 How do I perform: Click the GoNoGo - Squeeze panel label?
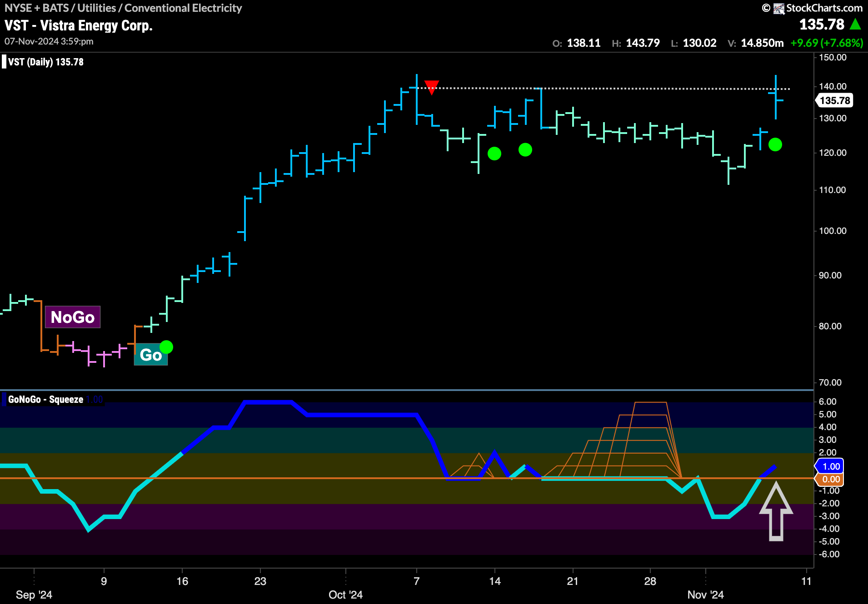[45, 400]
